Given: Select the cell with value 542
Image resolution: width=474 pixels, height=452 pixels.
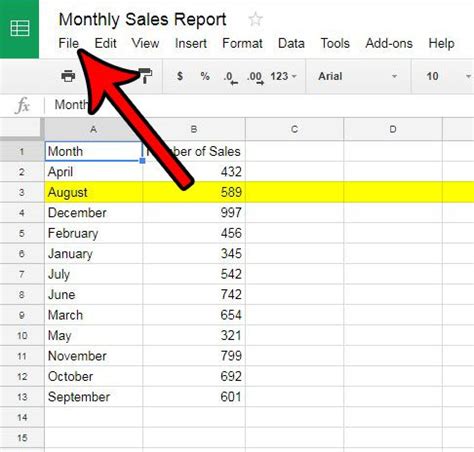Looking at the screenshot, I should coord(194,274).
